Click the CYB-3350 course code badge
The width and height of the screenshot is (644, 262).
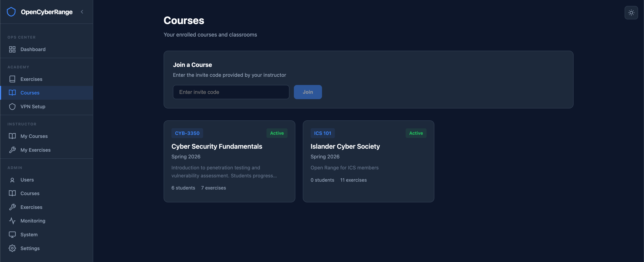point(187,133)
